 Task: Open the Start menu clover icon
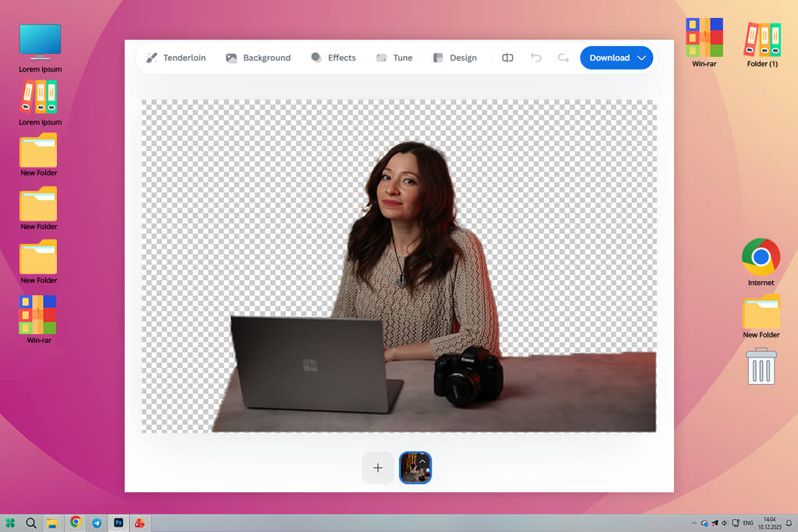pos(10,523)
